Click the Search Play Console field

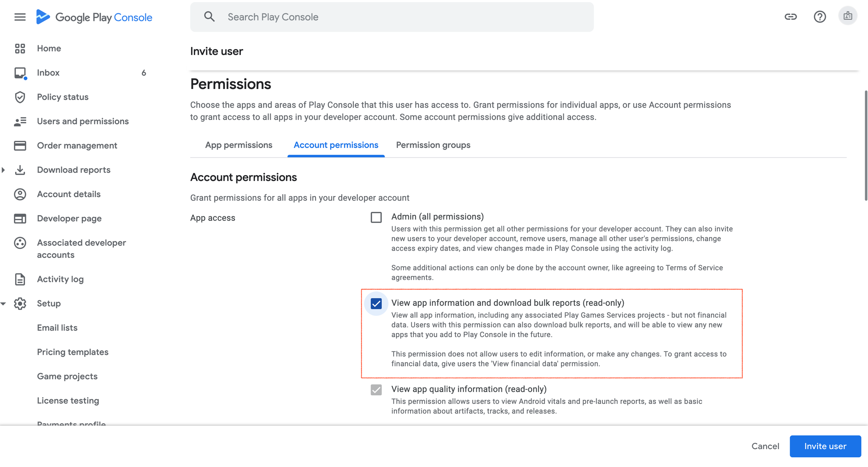click(x=392, y=17)
